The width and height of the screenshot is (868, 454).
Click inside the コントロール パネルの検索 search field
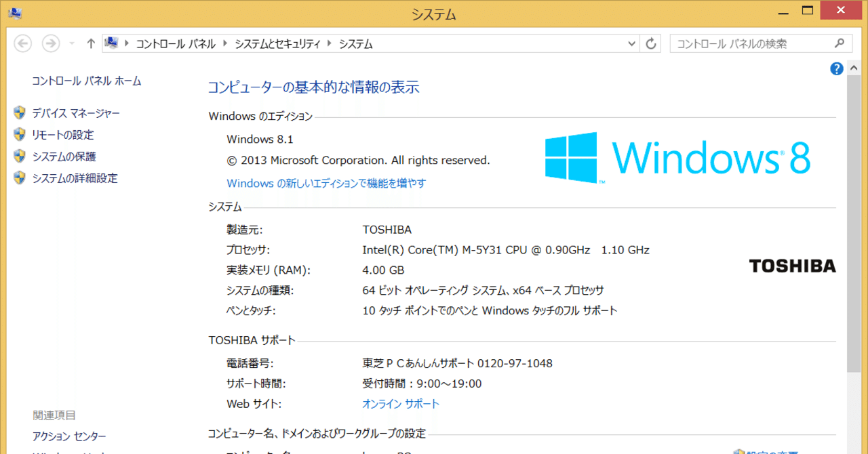pyautogui.click(x=746, y=43)
